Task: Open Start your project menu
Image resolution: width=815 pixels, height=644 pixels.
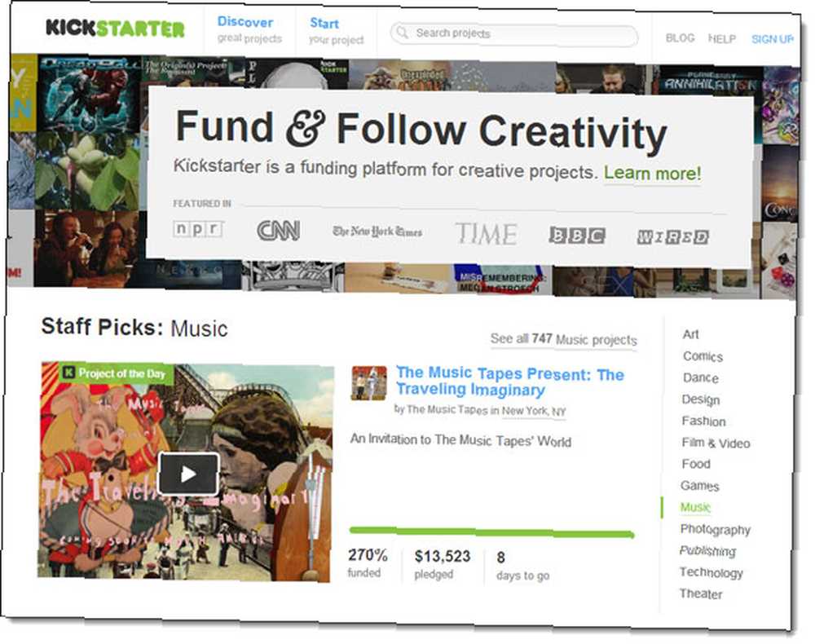Action: (x=336, y=31)
